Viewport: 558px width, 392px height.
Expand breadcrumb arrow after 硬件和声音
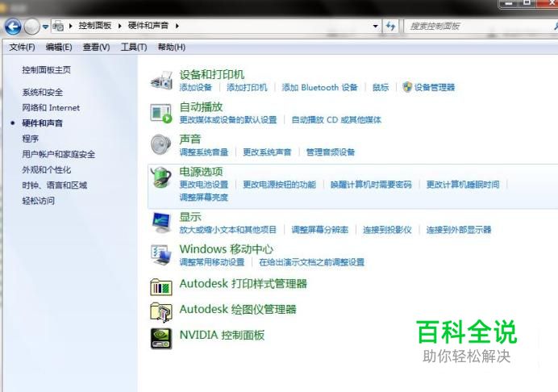coord(177,26)
